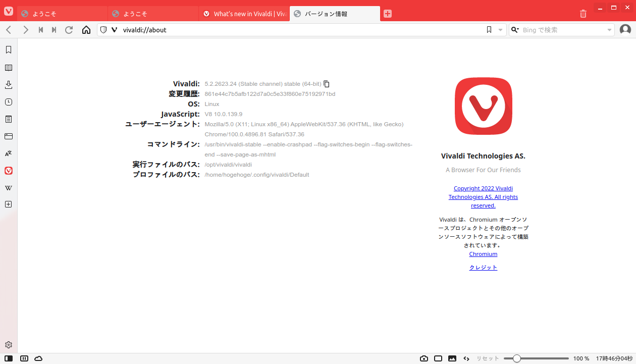
Task: Open the Vivaldi web panel
Action: click(9, 171)
